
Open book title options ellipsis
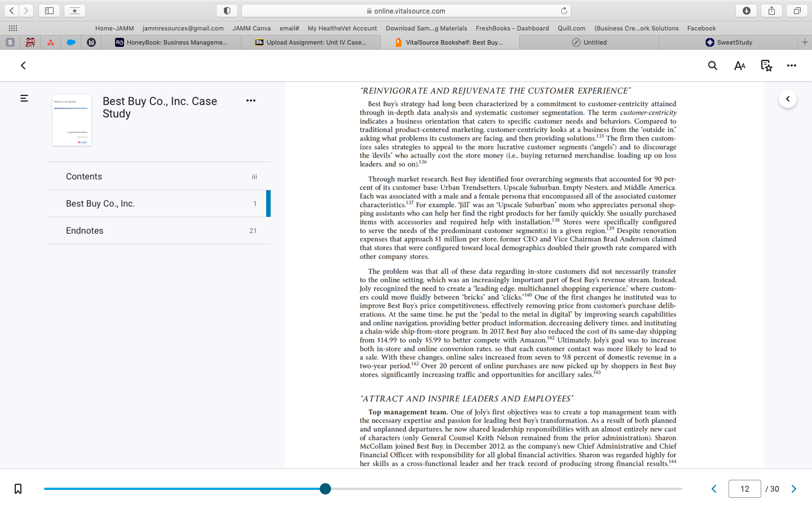(251, 100)
